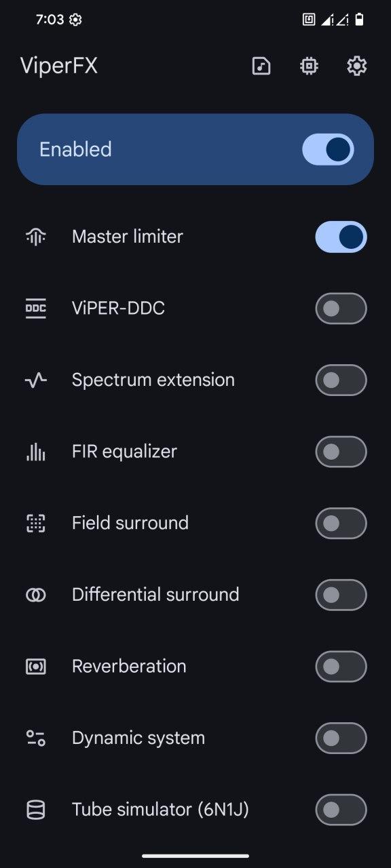Tap the Master limiter waveform icon
Viewport: 391px width, 868px height.
coord(36,237)
